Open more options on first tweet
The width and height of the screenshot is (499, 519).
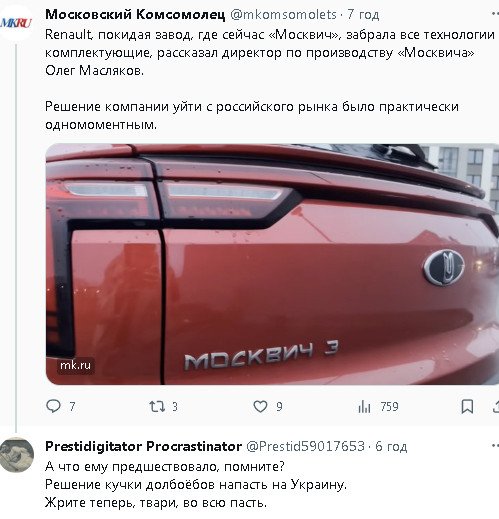495,13
